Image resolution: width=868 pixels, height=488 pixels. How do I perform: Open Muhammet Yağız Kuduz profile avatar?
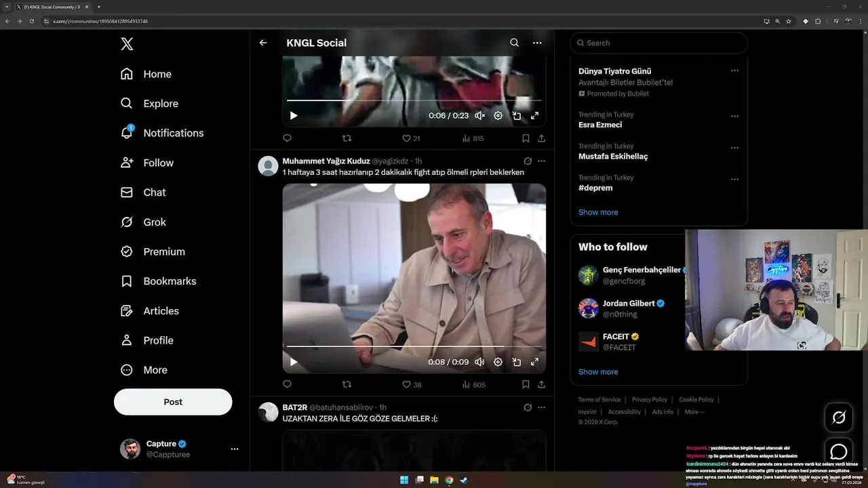tap(269, 166)
